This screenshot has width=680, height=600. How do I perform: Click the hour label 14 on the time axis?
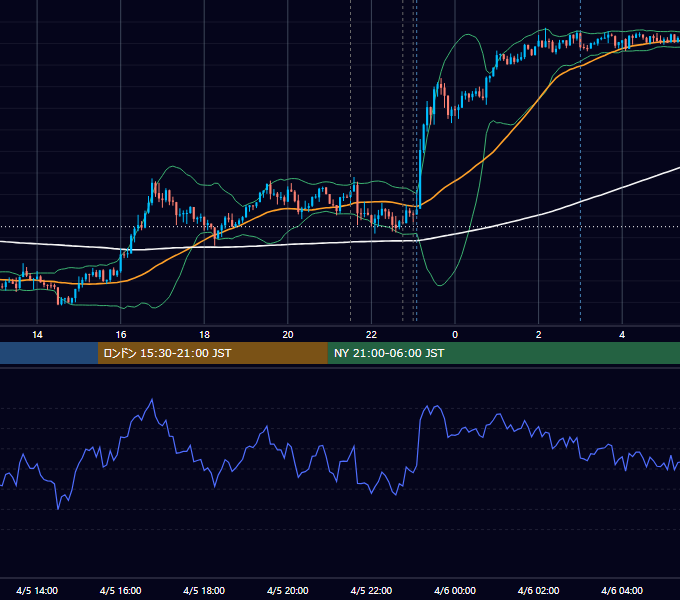(37, 335)
